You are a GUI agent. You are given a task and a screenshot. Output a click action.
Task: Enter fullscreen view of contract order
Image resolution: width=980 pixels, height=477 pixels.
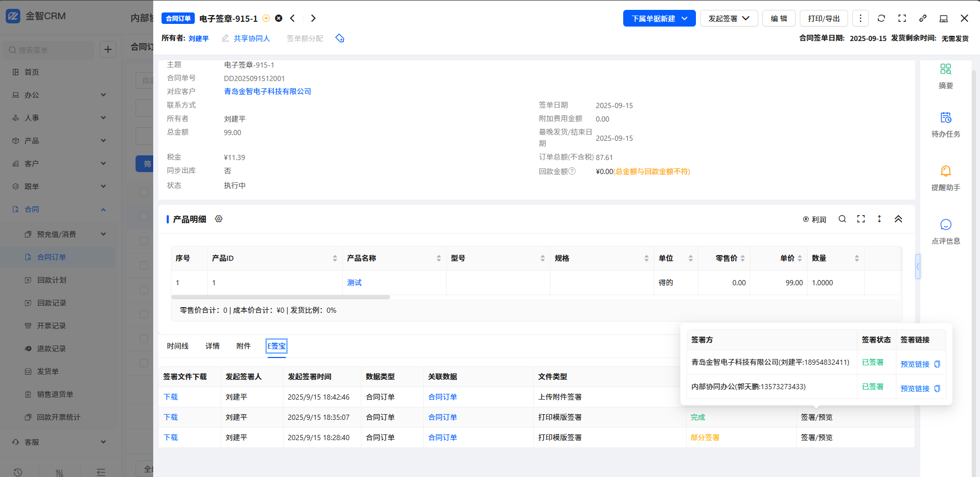point(902,18)
